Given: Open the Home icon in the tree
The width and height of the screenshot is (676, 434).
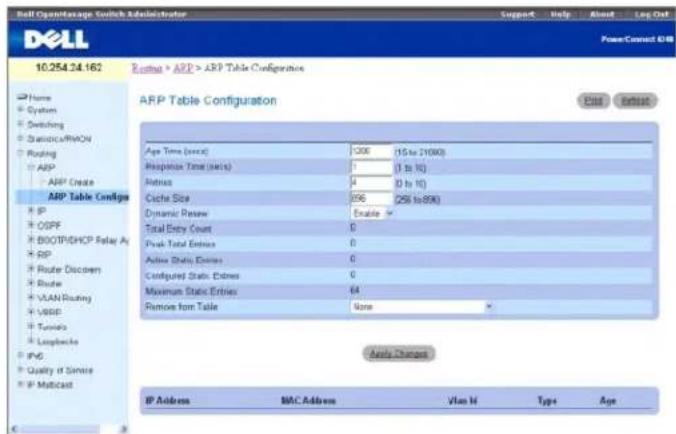Looking at the screenshot, I should coord(22,97).
